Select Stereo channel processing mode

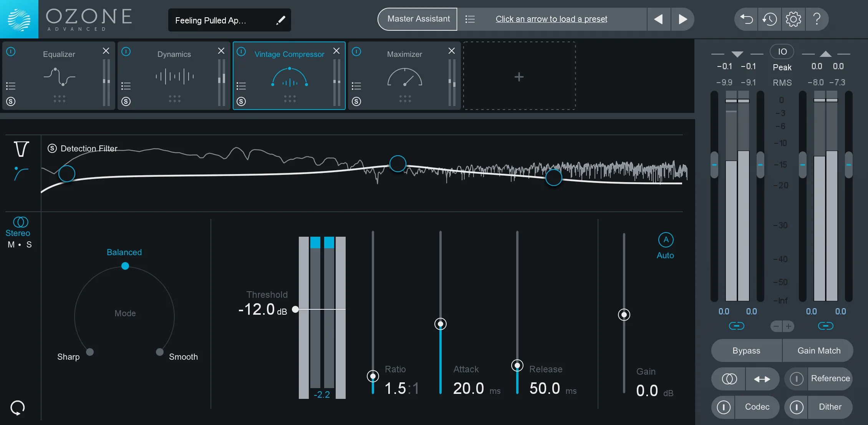18,227
